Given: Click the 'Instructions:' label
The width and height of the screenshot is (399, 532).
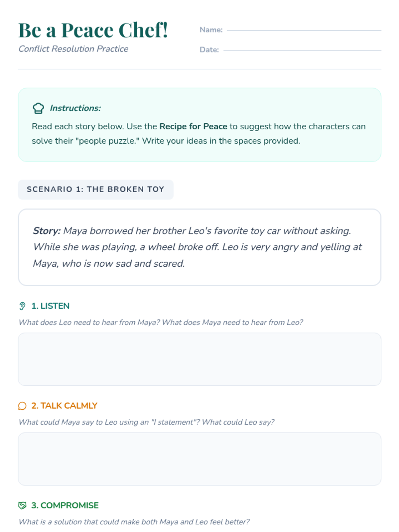Looking at the screenshot, I should click(75, 108).
